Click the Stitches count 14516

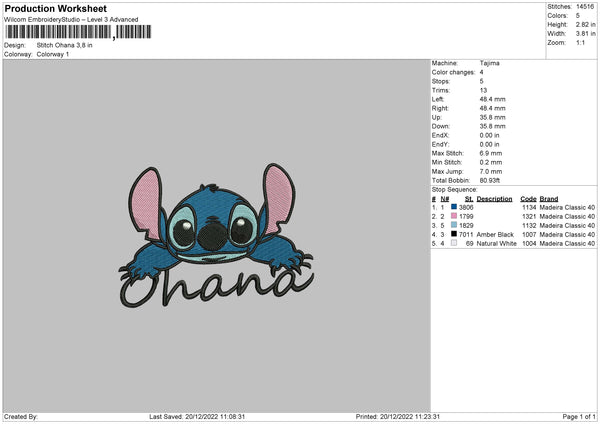pyautogui.click(x=585, y=7)
